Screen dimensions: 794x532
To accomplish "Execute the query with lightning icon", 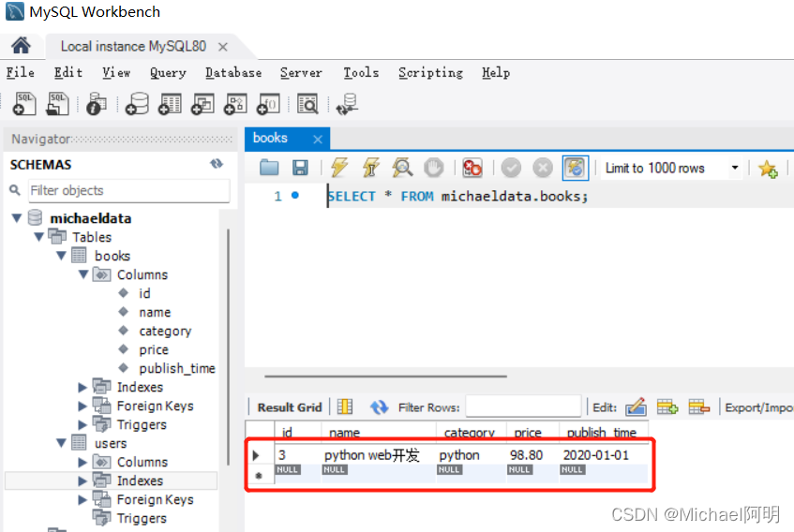I will (338, 168).
